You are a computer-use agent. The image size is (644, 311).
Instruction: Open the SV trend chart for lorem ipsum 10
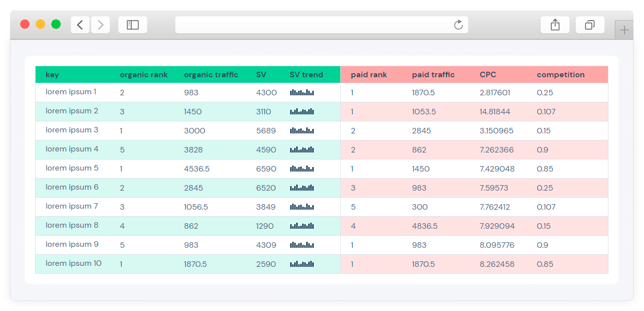302,264
